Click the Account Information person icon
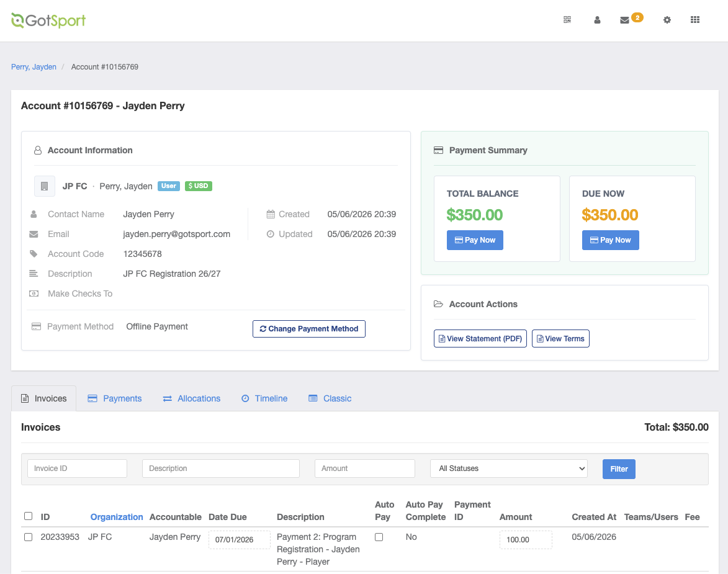Screen dimensions: 728x574 (x=38, y=150)
